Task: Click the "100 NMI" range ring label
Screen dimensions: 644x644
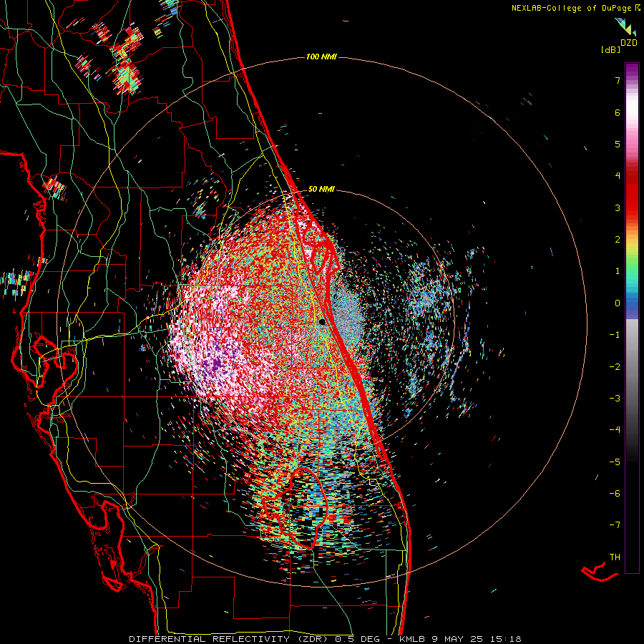Action: coord(321,57)
